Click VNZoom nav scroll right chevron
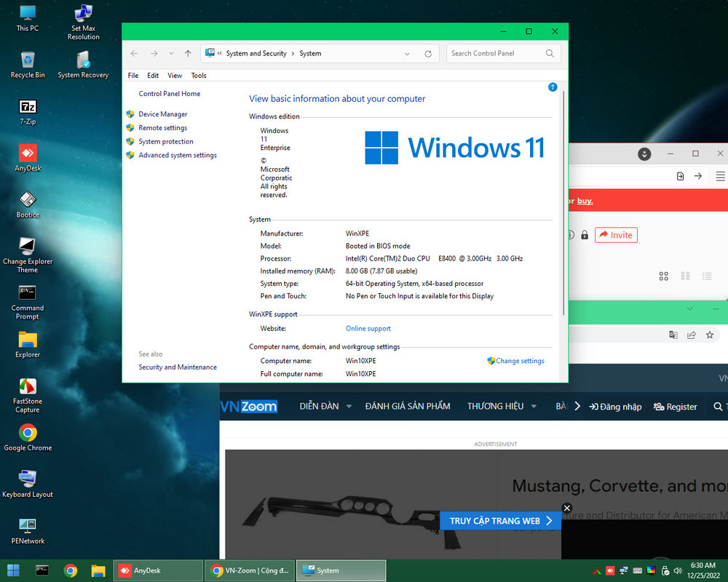 577,406
